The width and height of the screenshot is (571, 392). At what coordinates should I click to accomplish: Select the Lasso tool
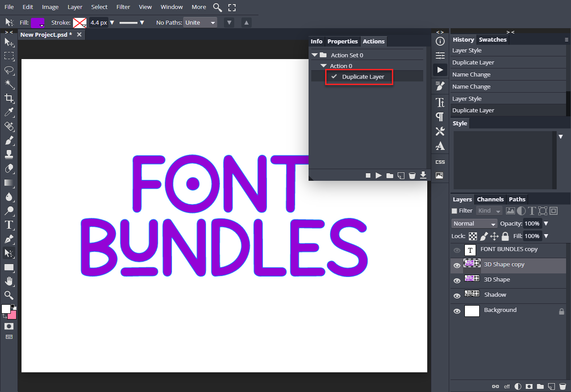tap(9, 70)
